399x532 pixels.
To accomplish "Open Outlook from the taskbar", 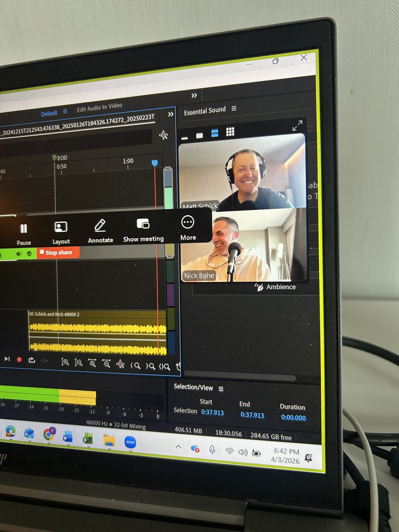I will coord(29,433).
